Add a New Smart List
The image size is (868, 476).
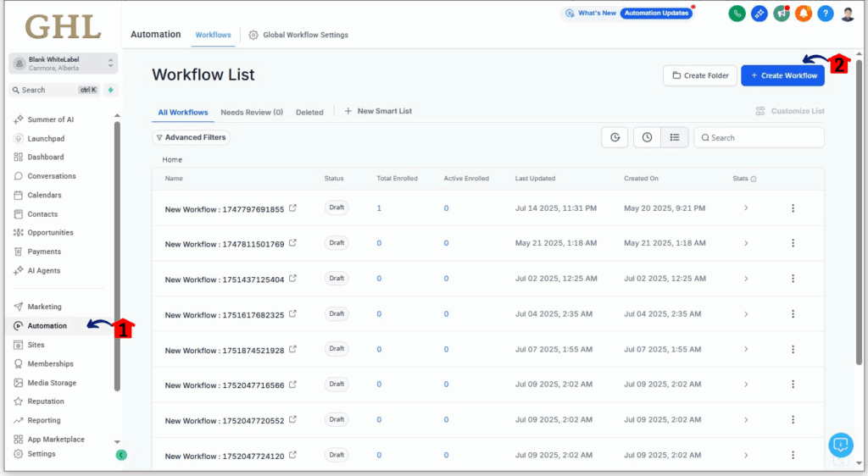tap(378, 111)
